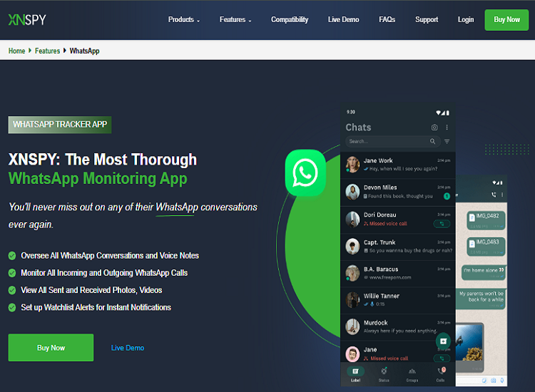Click the filter icon beside the search bar
Image resolution: width=535 pixels, height=392 pixels.
(x=447, y=141)
